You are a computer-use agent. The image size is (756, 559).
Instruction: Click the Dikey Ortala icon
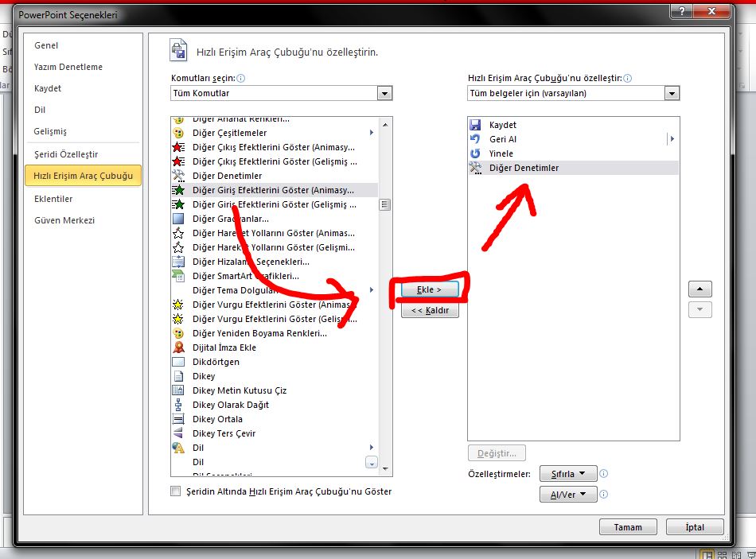pos(178,419)
